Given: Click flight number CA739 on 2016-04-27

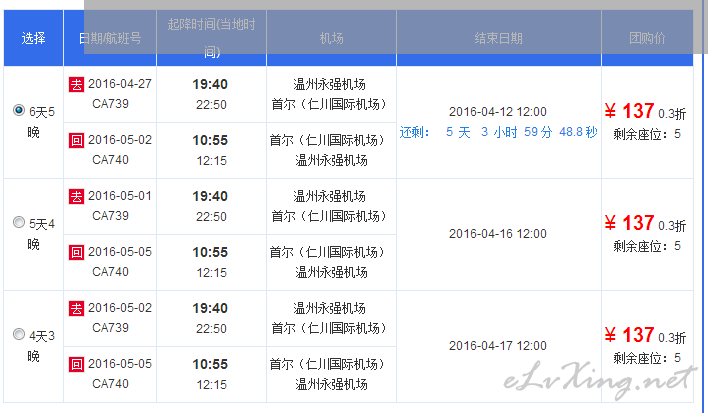Looking at the screenshot, I should 110,103.
